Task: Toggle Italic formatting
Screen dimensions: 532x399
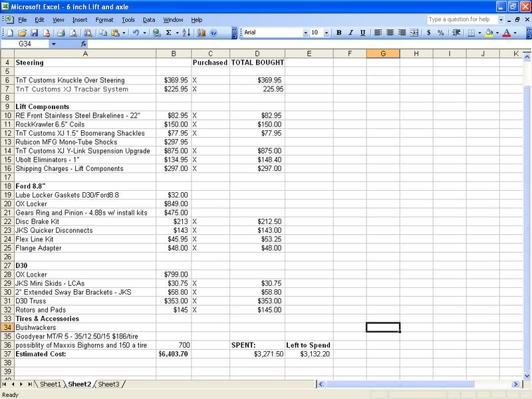Action: [x=351, y=33]
